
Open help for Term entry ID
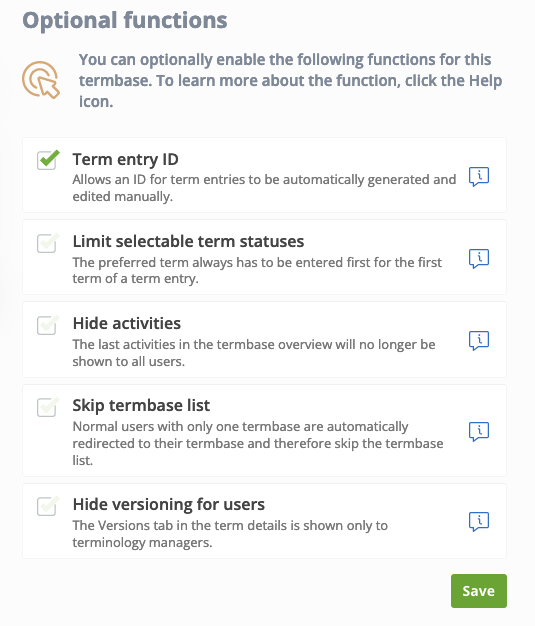tap(479, 176)
